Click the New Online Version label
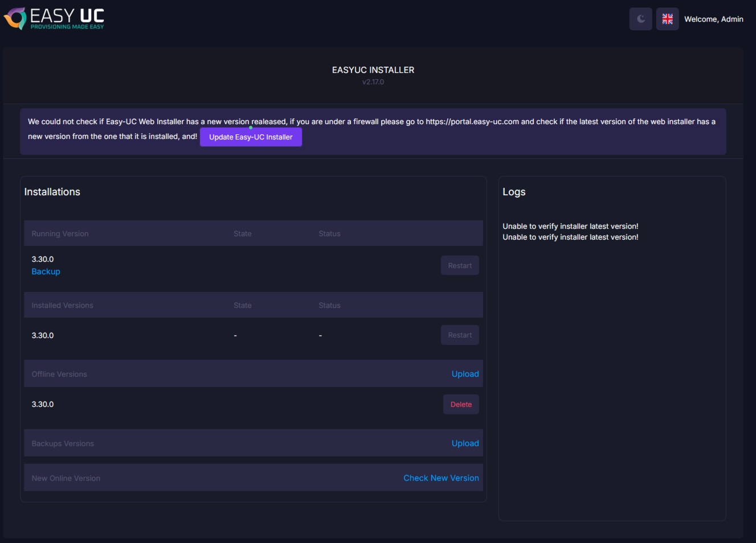This screenshot has height=543, width=756. 66,479
